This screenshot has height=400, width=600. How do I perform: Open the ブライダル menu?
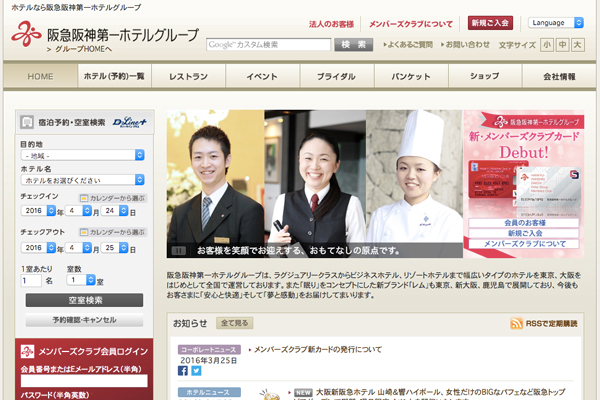(x=337, y=76)
